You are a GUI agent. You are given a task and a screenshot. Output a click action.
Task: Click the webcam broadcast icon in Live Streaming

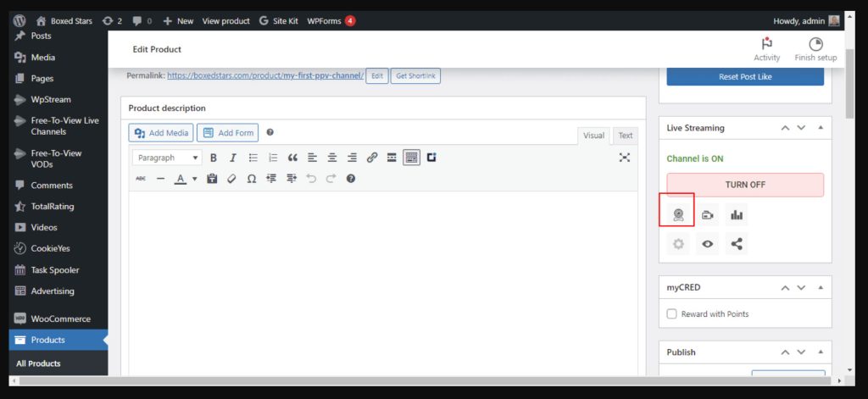coord(677,215)
